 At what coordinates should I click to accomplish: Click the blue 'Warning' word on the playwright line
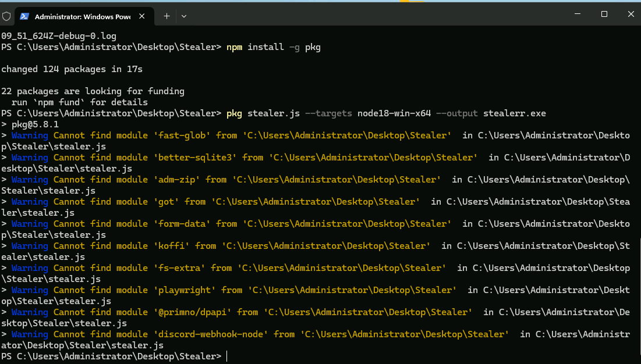point(30,290)
